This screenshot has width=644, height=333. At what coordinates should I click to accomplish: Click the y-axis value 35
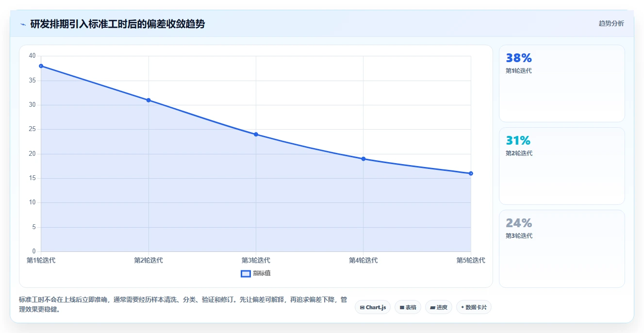32,81
